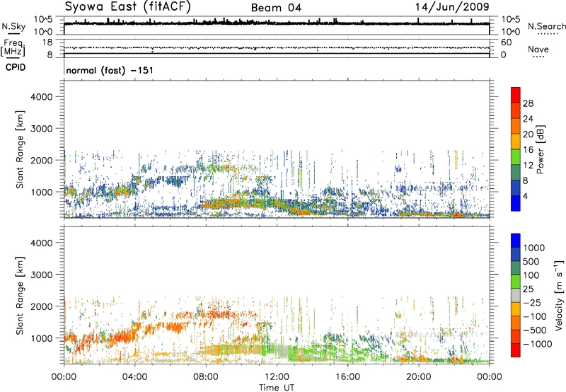This screenshot has height=392, width=566.
Task: Pick the yellow 16–20 dB power colorbar segment
Action: [516, 142]
